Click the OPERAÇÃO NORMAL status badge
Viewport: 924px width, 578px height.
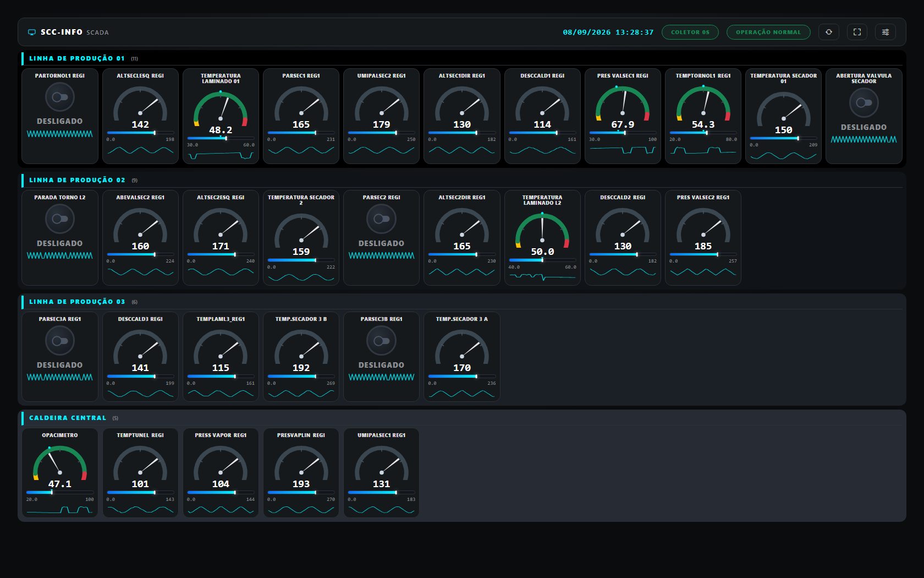[768, 32]
